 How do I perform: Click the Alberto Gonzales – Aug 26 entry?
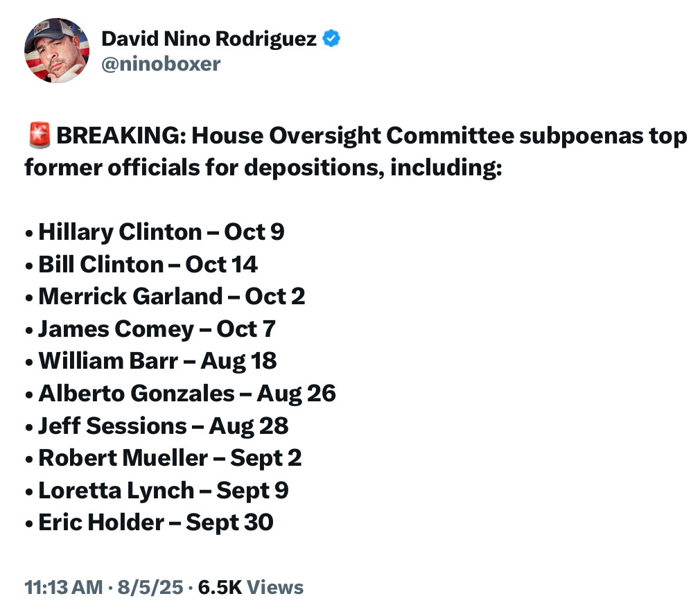pos(186,393)
